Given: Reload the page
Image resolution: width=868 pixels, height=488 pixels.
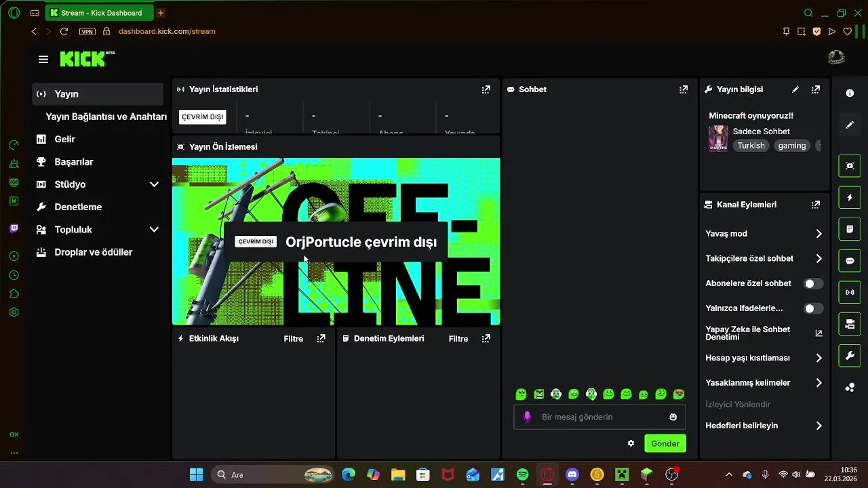Looking at the screenshot, I should coord(64,31).
